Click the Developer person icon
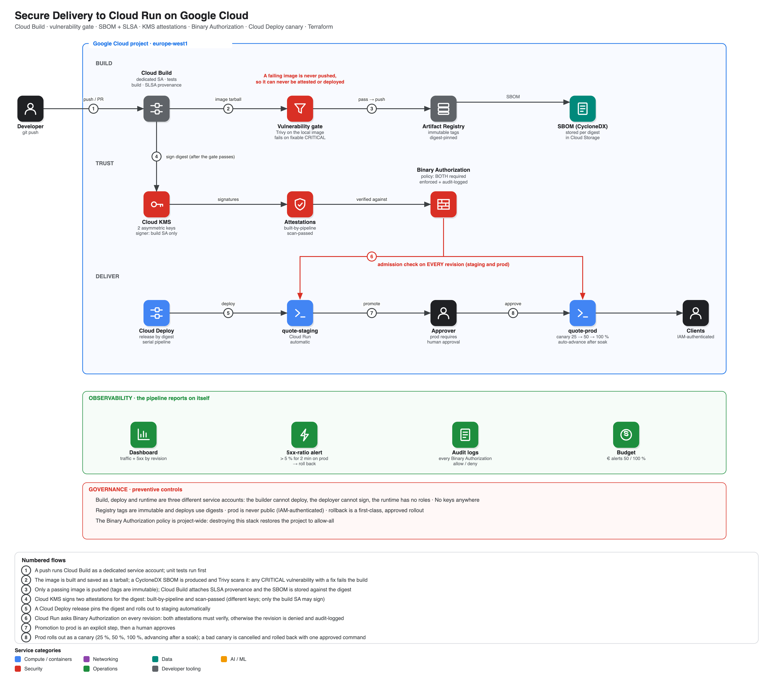Screen dimensions: 774x700 [30, 109]
